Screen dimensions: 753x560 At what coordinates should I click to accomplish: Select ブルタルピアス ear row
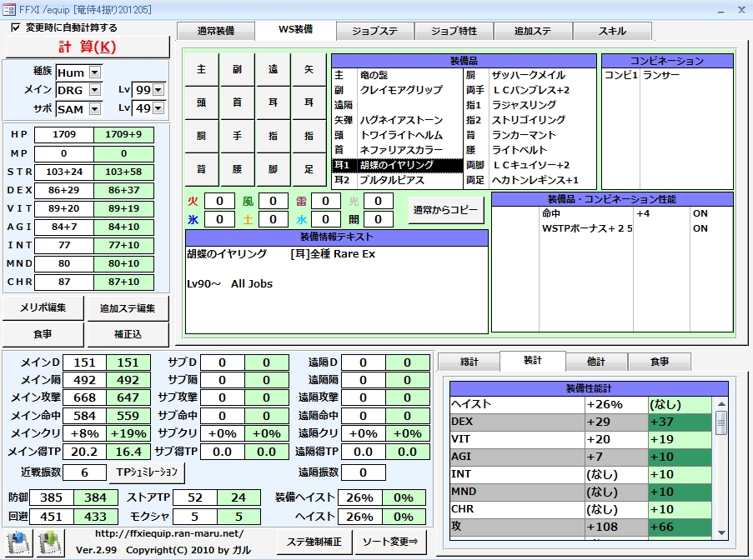(397, 180)
